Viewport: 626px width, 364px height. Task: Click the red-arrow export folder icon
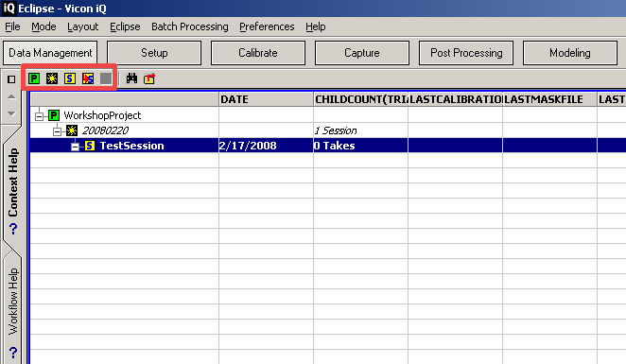pos(149,78)
